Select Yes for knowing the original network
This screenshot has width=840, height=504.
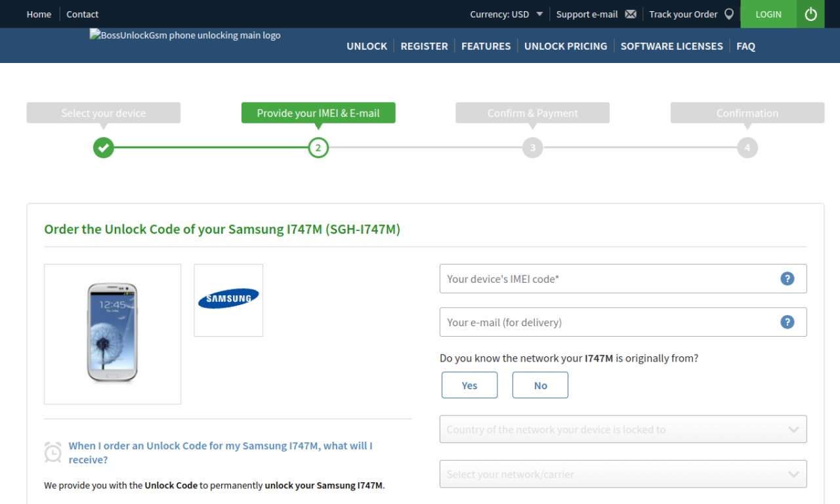469,385
